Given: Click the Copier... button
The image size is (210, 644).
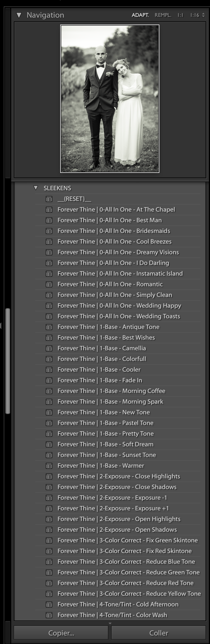Looking at the screenshot, I should click(61, 633).
